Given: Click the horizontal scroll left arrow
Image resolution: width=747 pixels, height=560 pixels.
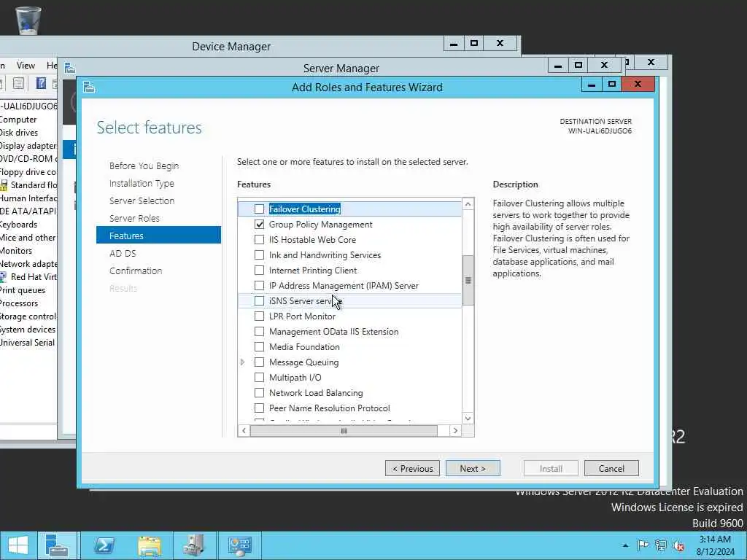Looking at the screenshot, I should coord(244,430).
